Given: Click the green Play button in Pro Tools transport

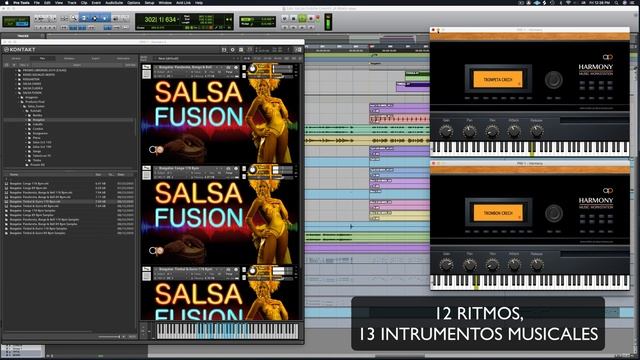Looking at the screenshot, I should tap(302, 18).
